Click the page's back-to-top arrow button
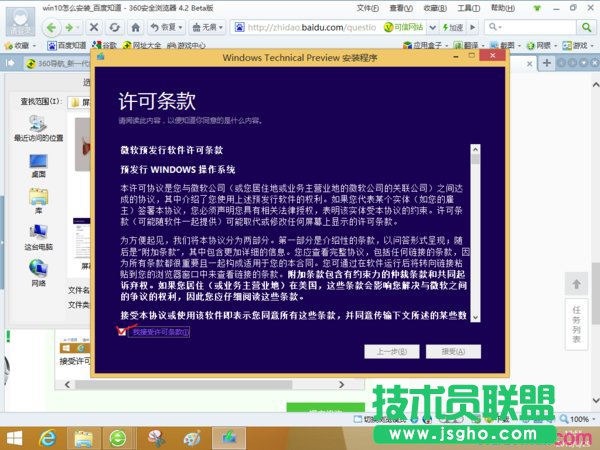 click(x=576, y=284)
